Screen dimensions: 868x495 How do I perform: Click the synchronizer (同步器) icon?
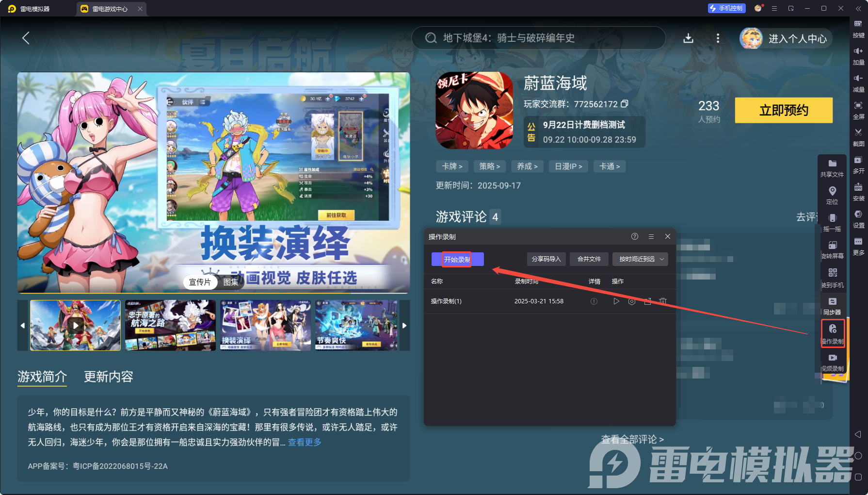point(833,306)
